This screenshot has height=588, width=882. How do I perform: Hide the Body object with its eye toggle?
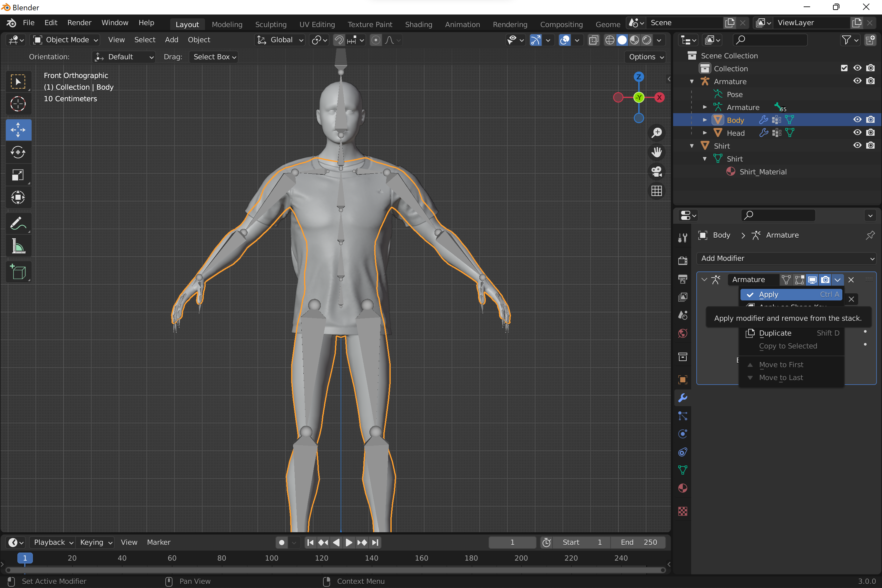point(857,119)
